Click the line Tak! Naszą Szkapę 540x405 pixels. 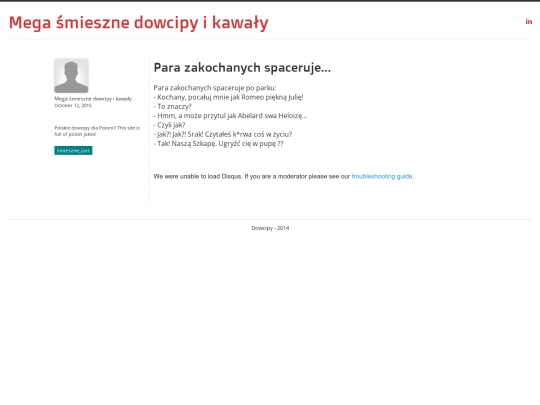click(219, 144)
